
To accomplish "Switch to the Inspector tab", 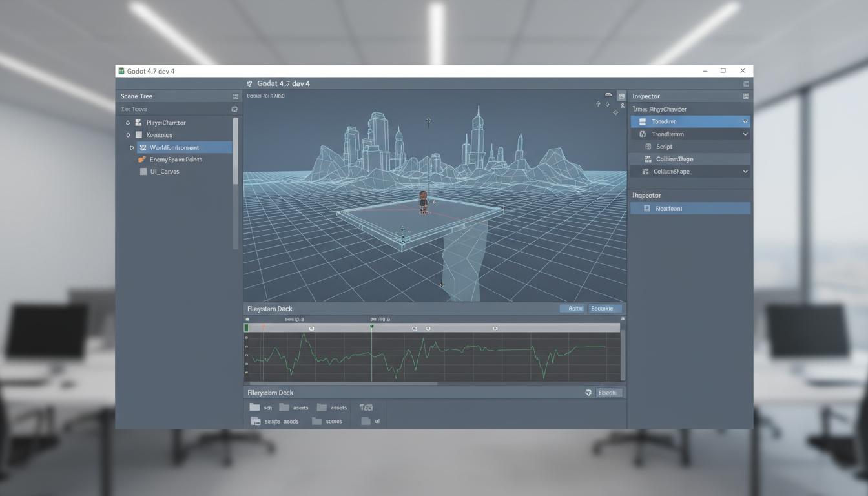I will (x=646, y=96).
